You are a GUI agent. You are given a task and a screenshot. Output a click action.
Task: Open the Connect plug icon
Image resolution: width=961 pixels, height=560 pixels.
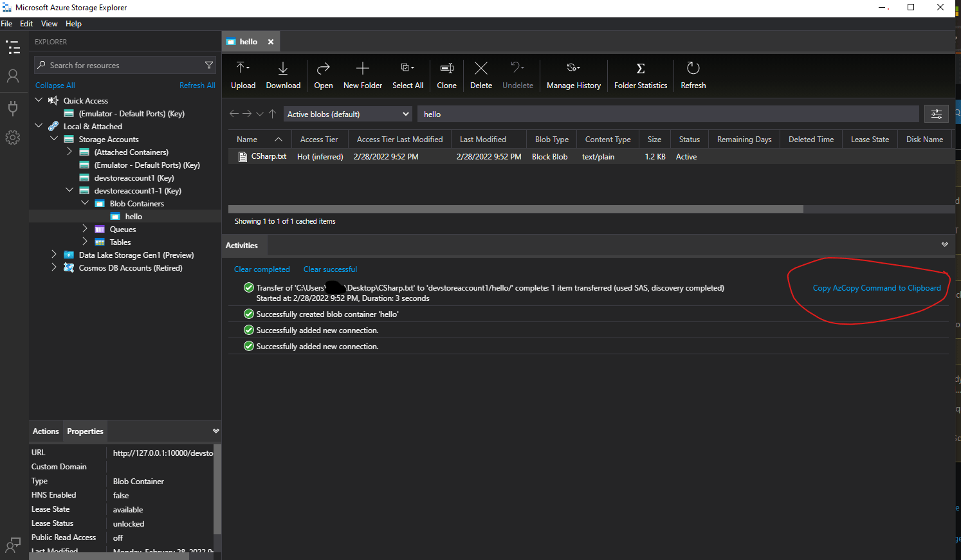(13, 107)
